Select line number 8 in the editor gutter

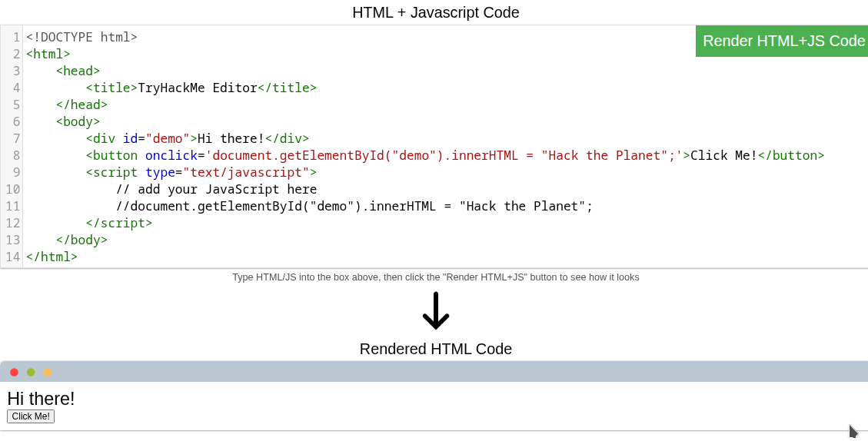click(16, 155)
